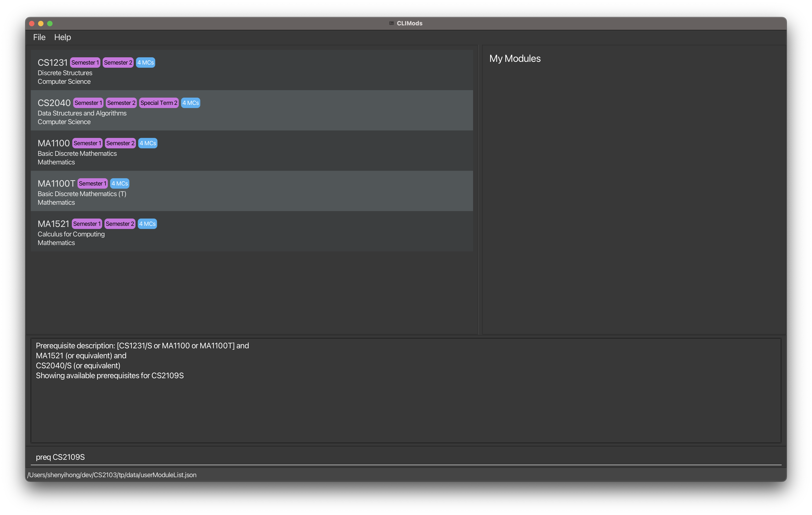This screenshot has width=812, height=515.
Task: Click Semester 2 tag on CS2040
Action: [121, 103]
